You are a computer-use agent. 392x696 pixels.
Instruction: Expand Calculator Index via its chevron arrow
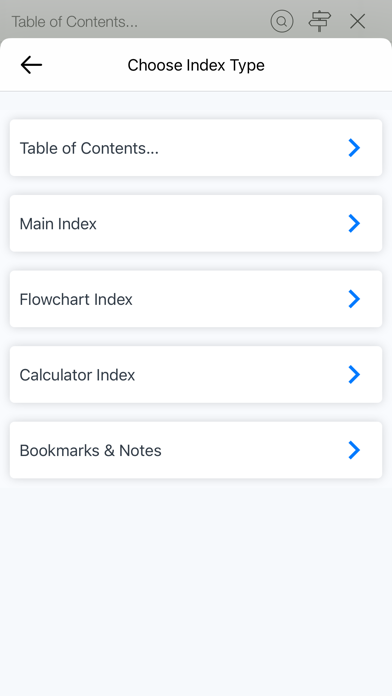[x=354, y=374]
